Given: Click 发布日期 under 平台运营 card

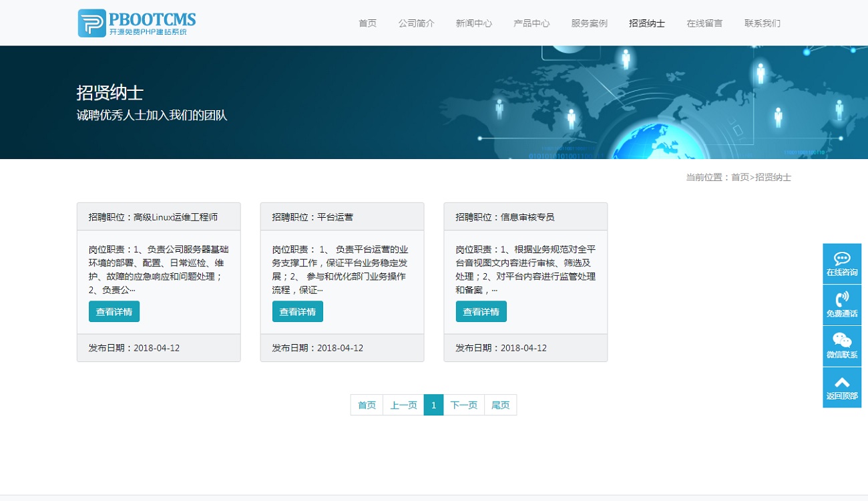Looking at the screenshot, I should [x=318, y=348].
